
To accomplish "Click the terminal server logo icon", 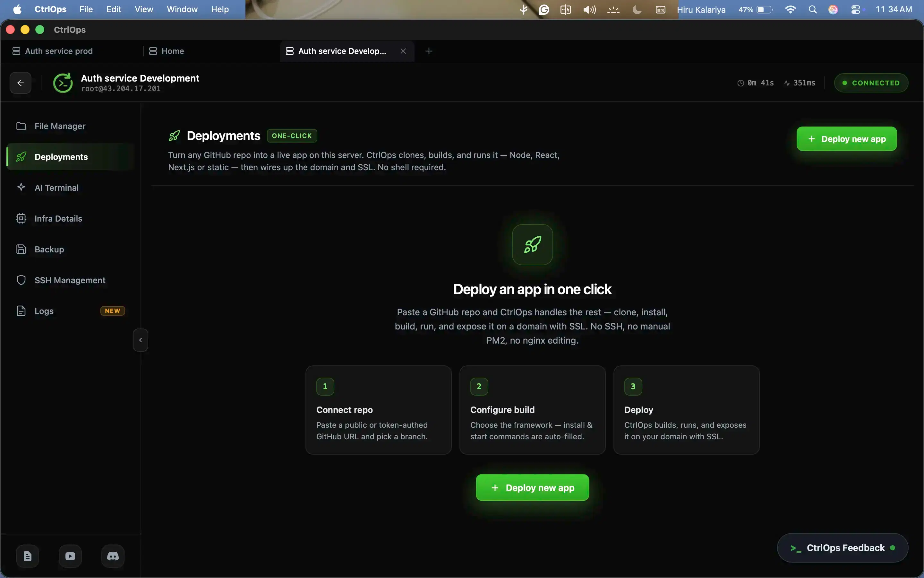I will pyautogui.click(x=63, y=83).
